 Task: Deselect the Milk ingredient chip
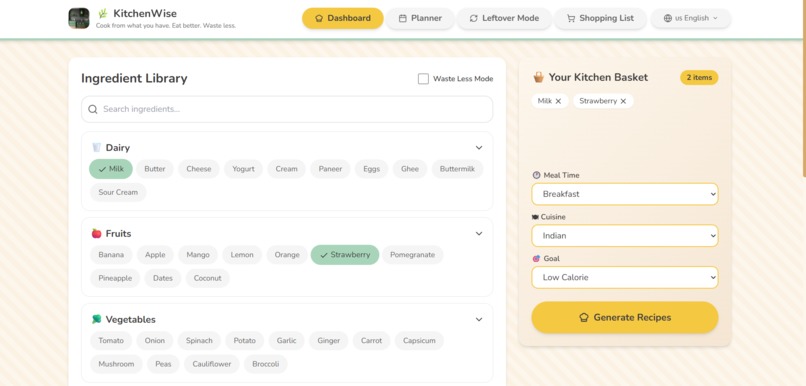point(111,169)
